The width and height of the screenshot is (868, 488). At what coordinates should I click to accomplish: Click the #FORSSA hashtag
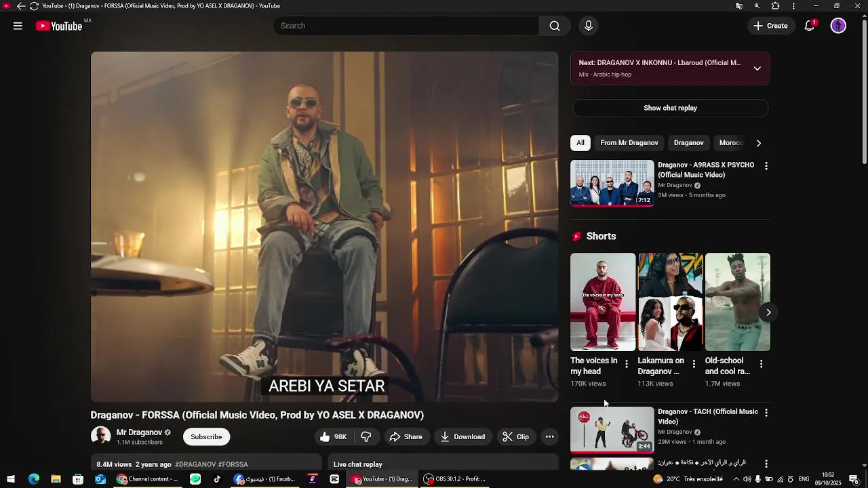pos(233,464)
